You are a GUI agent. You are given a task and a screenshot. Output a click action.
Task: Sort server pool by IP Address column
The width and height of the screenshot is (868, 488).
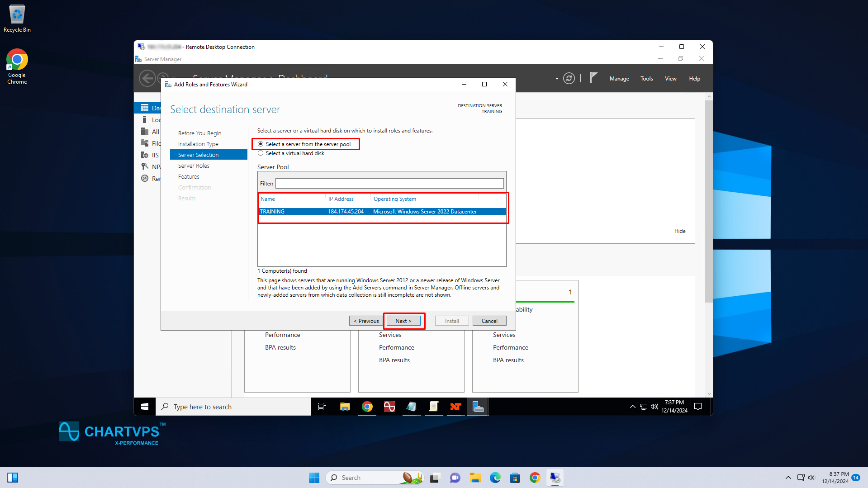coord(348,199)
